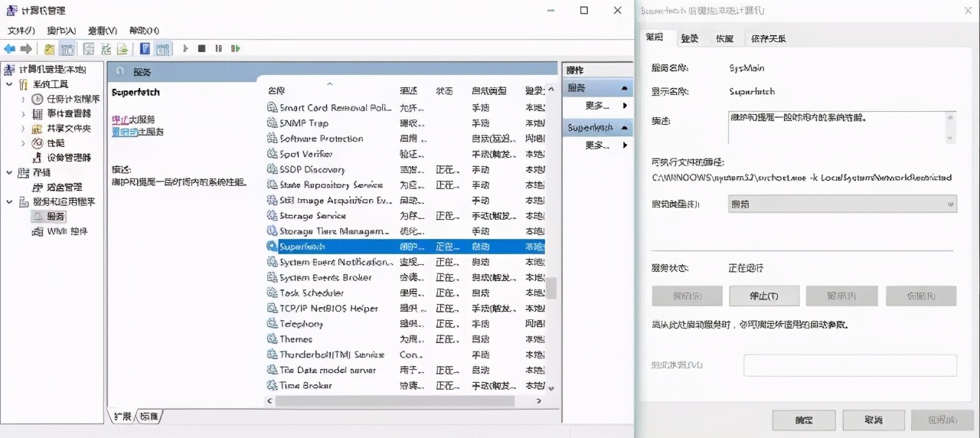Screen dimensions: 980x438
Task: Click the Pause Service icon in toolbar
Action: pos(218,48)
